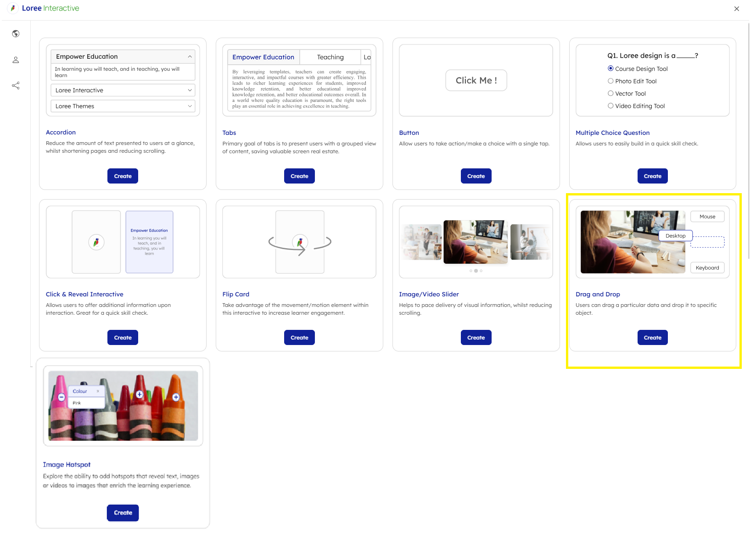Screen dimensions: 756x540
Task: Collapse the Empower Education accordion
Action: tap(189, 56)
